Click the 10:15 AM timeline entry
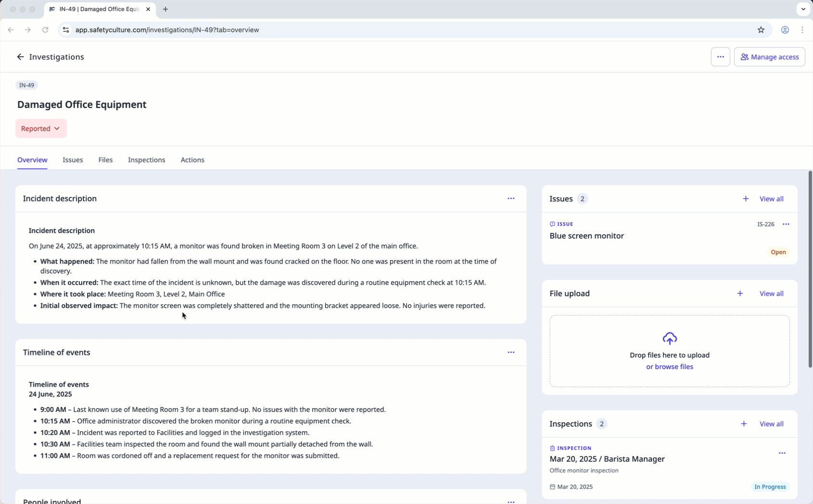 196,421
